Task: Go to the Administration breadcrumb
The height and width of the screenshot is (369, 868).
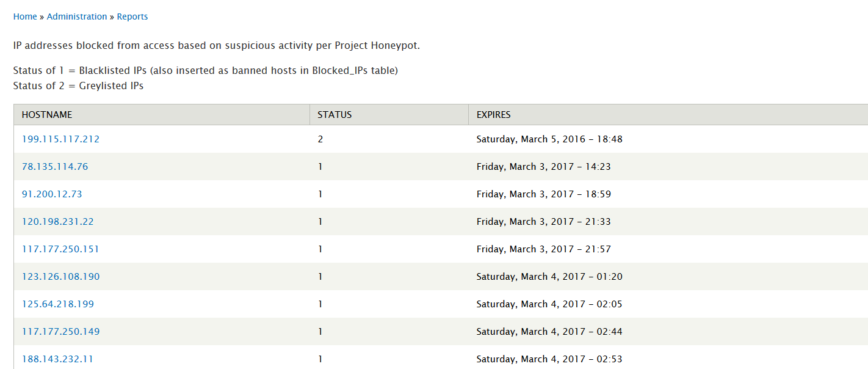Action: [77, 16]
